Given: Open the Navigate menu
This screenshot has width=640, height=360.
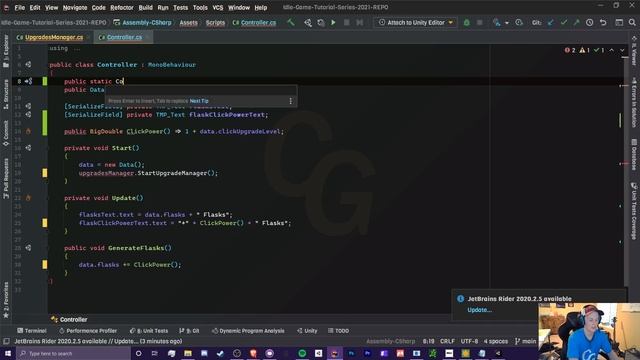Looking at the screenshot, I should pos(75,7).
